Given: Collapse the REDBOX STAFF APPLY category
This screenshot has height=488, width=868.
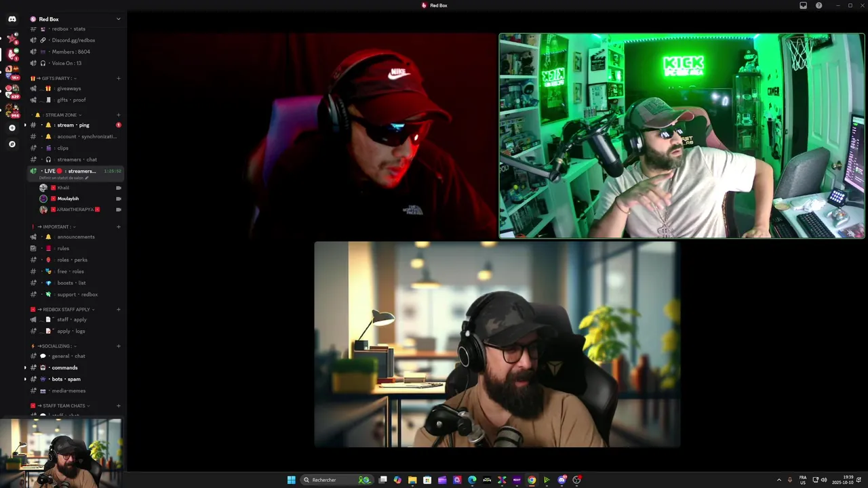Looking at the screenshot, I should pos(63,309).
